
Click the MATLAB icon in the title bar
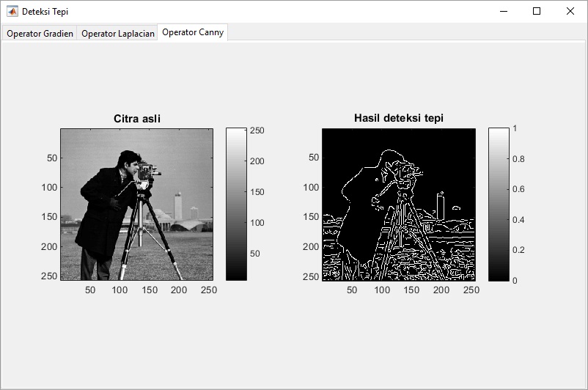click(x=12, y=12)
